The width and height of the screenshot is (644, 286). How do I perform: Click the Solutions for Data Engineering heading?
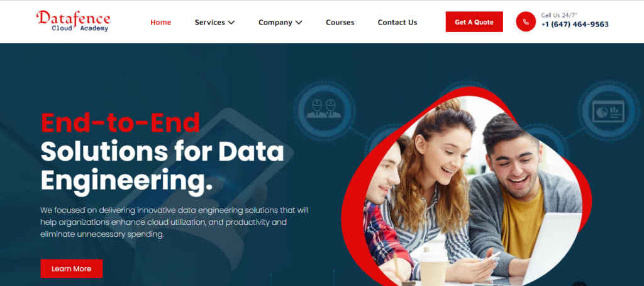pyautogui.click(x=162, y=166)
